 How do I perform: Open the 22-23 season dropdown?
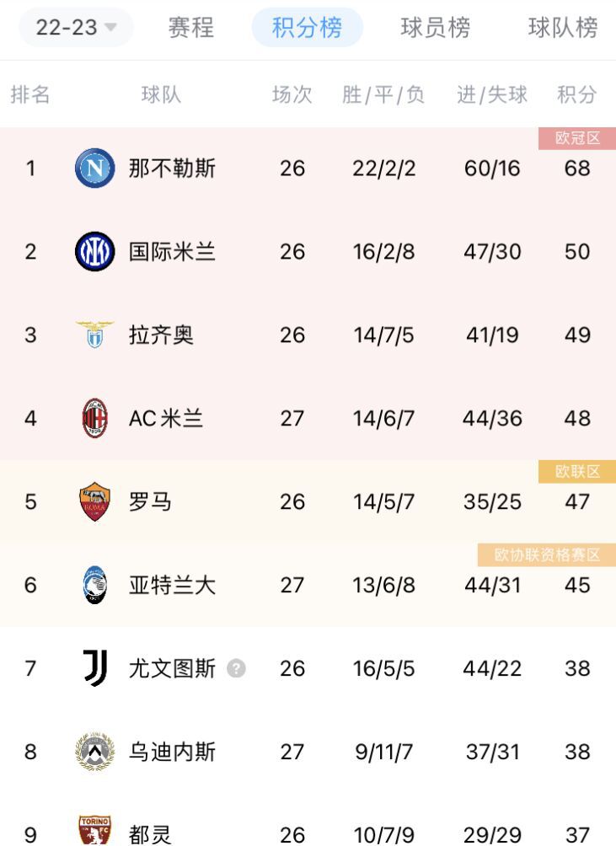76,28
